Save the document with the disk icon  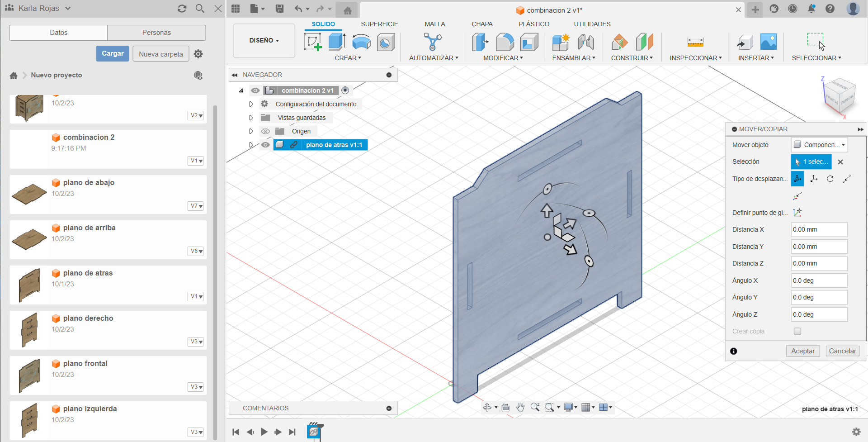click(x=279, y=9)
